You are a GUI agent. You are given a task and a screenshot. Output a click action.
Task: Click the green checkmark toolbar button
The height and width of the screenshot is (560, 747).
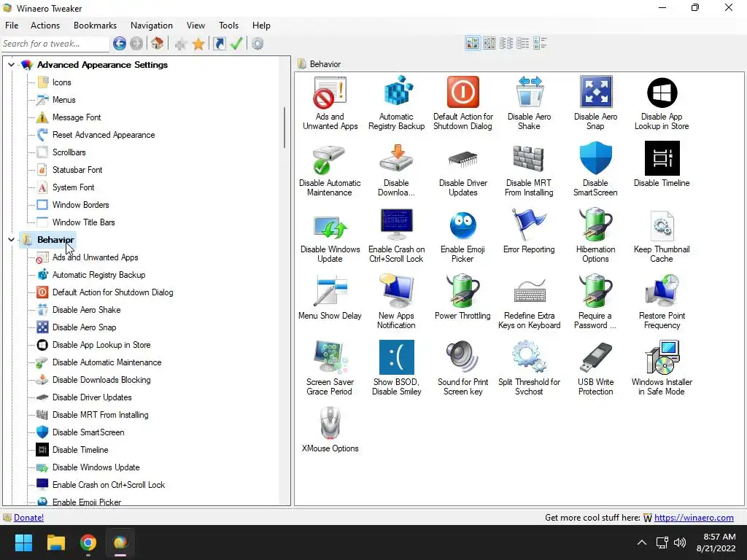[x=236, y=44]
